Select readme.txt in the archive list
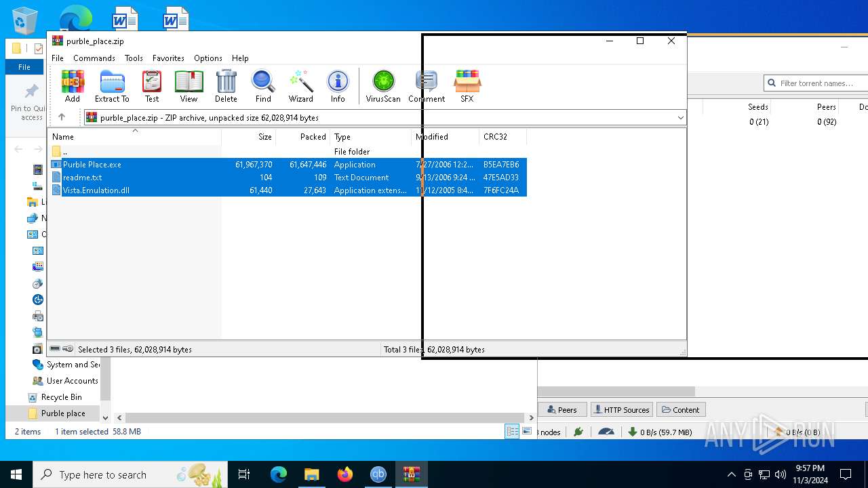The width and height of the screenshot is (868, 488). pos(288,178)
